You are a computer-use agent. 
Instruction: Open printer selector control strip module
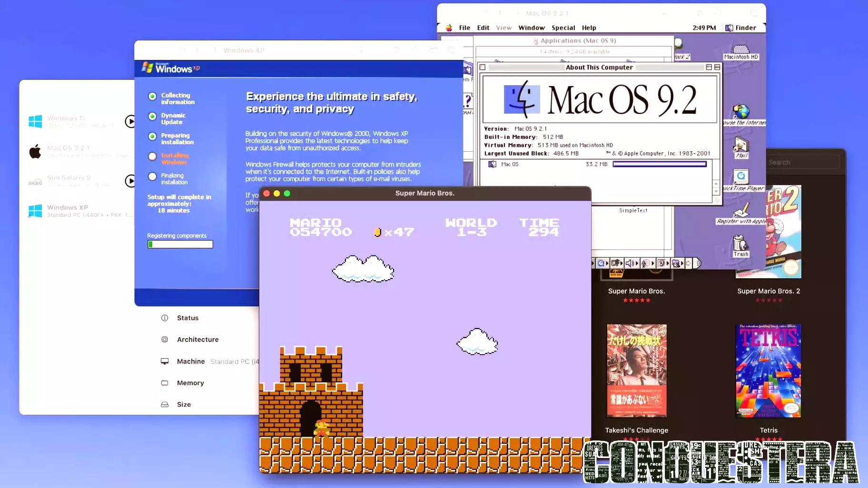(678, 263)
